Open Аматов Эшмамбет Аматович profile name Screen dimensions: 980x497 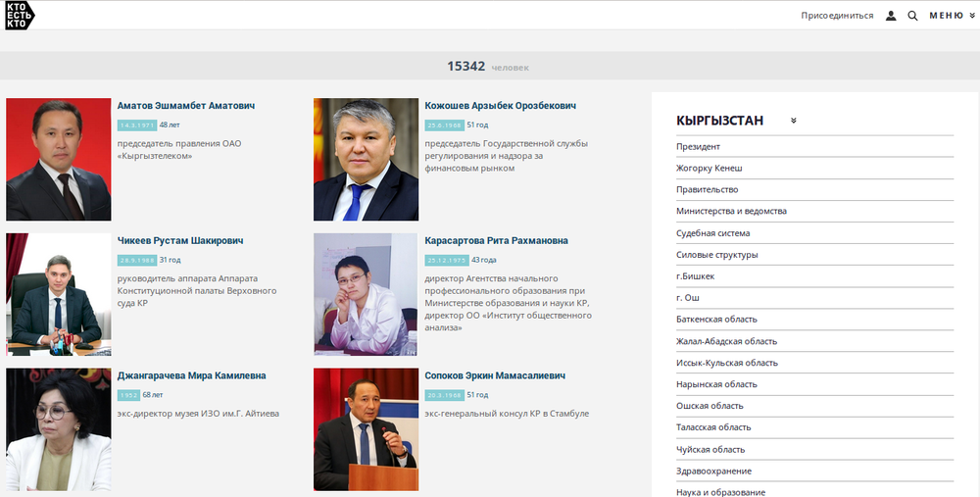pos(185,106)
